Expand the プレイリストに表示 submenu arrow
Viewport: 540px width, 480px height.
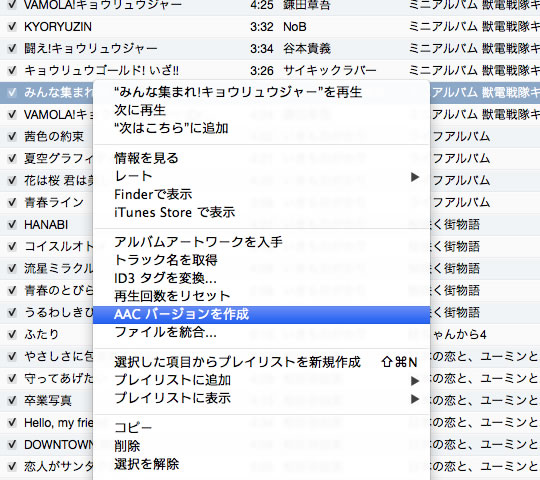tap(415, 399)
